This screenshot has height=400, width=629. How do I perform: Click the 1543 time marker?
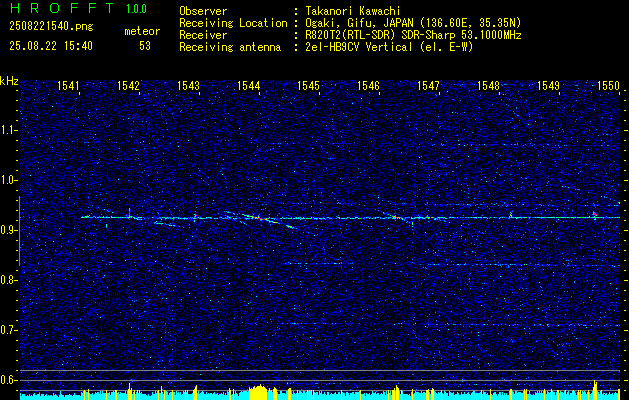[189, 86]
